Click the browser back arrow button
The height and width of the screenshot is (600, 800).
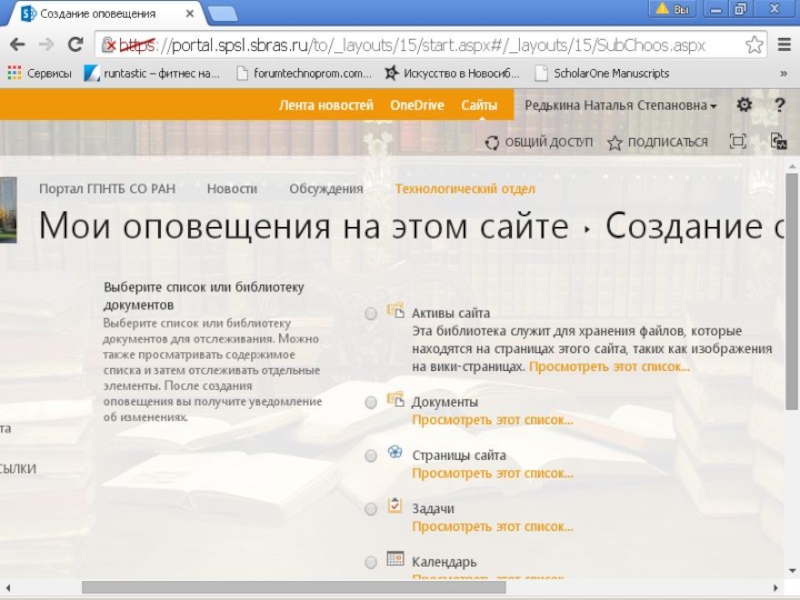pos(17,45)
